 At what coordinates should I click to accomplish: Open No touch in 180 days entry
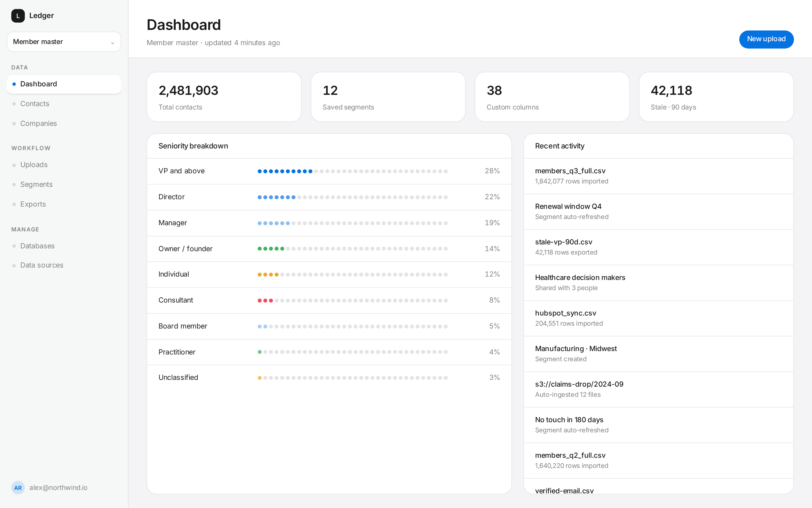click(658, 425)
